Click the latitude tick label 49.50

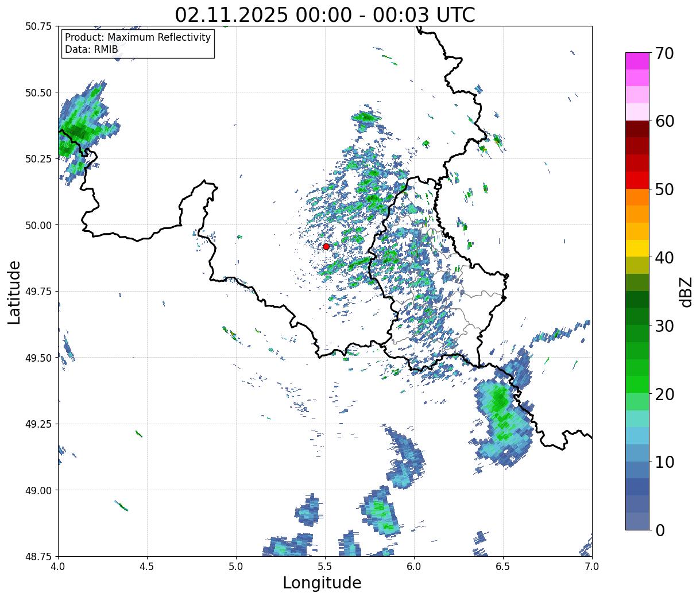coord(38,358)
